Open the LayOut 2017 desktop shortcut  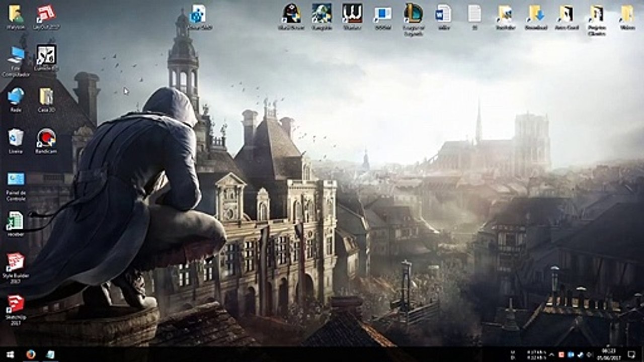coord(46,17)
